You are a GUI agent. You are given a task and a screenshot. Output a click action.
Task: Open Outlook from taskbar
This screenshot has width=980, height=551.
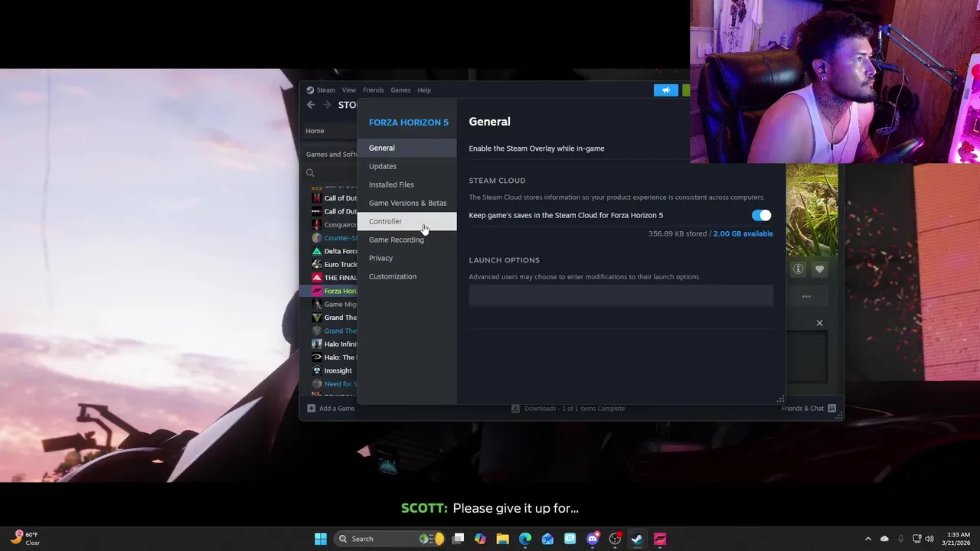click(547, 539)
